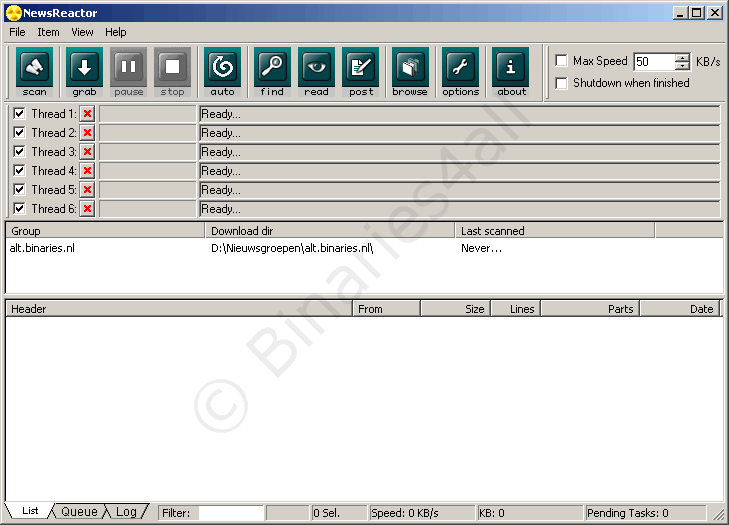Sort by the Parts column header

pyautogui.click(x=590, y=309)
